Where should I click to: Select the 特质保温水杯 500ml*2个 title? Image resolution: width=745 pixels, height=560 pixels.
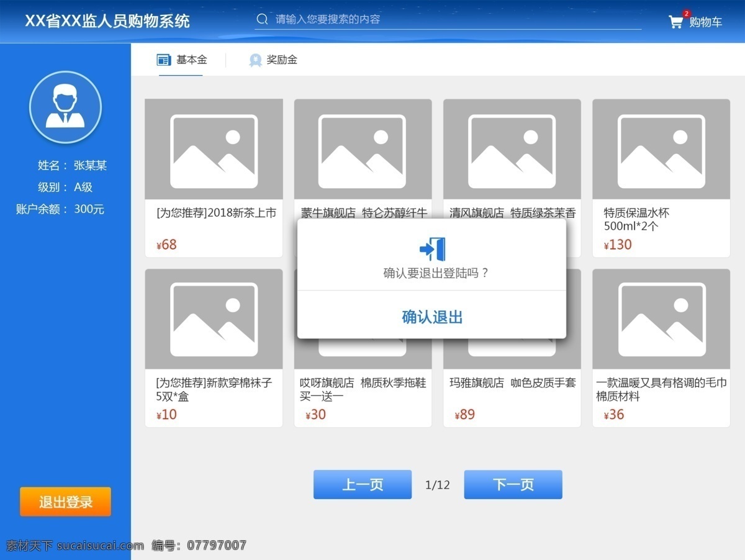click(x=636, y=220)
